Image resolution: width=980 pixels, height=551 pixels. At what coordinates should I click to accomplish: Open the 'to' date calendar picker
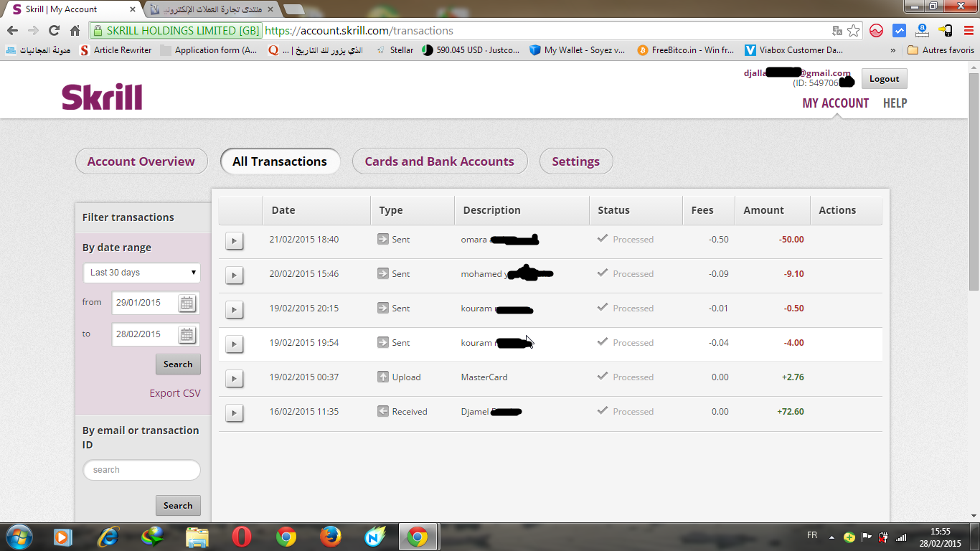click(x=187, y=335)
